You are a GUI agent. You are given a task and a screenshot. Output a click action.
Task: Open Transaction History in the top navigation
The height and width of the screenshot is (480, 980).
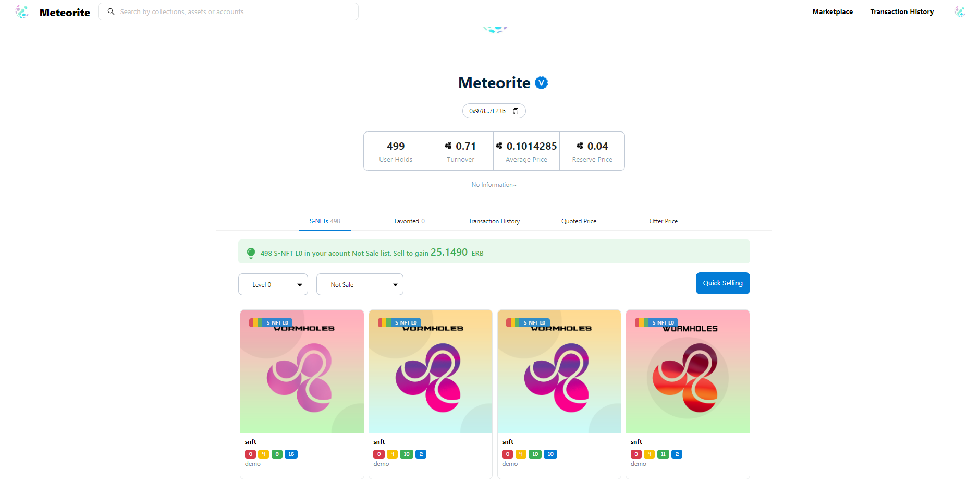click(902, 11)
